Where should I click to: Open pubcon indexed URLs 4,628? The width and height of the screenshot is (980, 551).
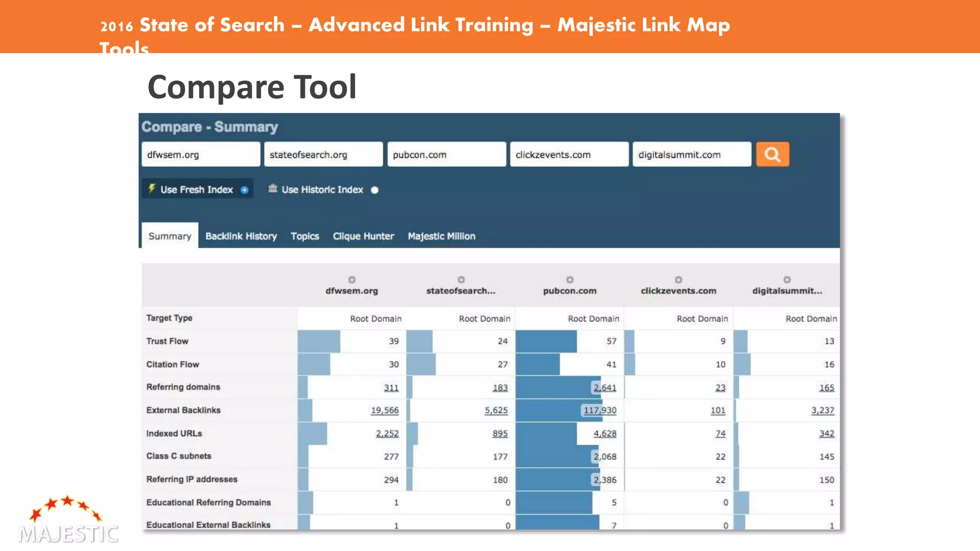tap(605, 433)
